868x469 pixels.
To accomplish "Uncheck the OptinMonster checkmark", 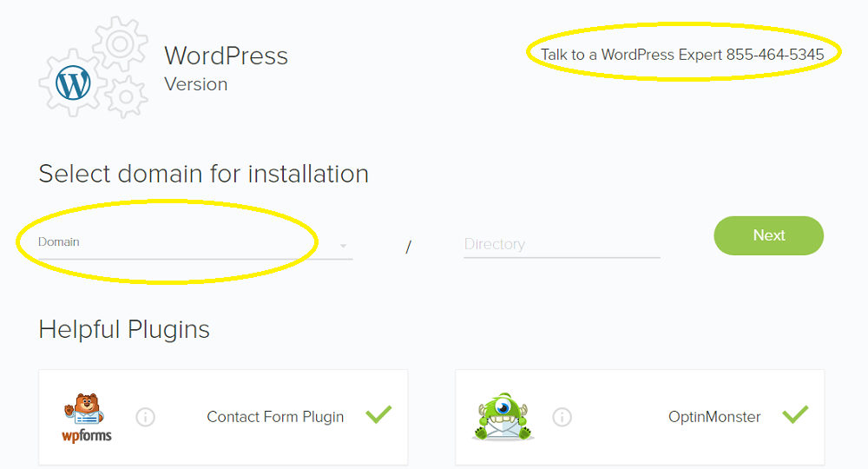I will [x=795, y=414].
